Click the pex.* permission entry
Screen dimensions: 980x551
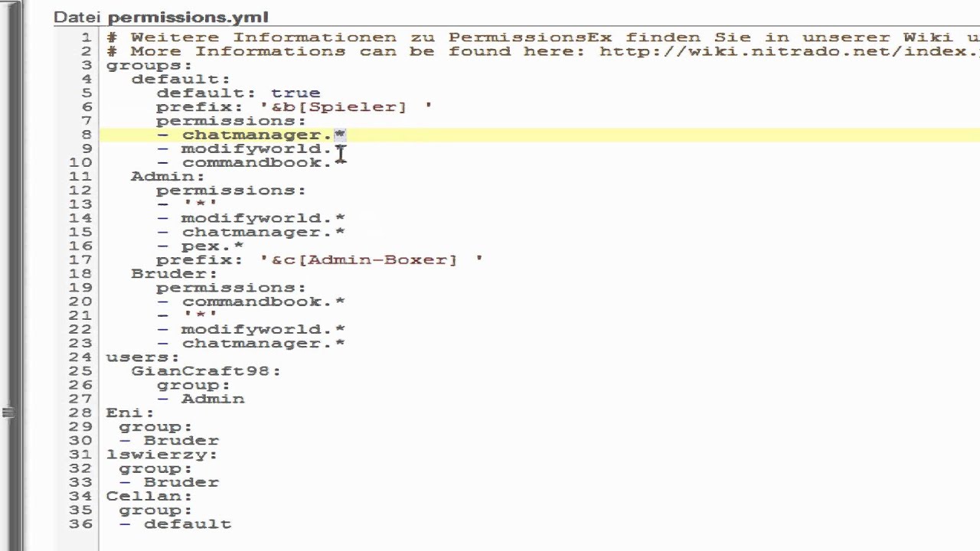click(x=212, y=246)
